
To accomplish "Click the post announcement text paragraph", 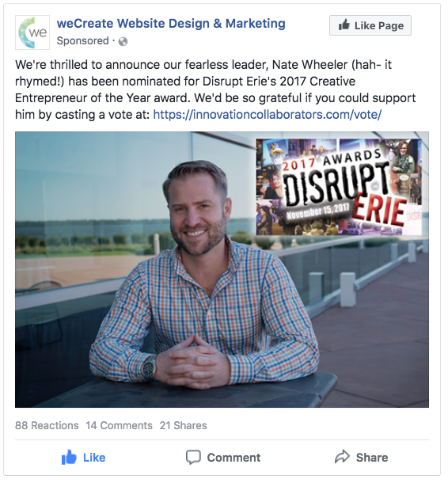I will click(215, 89).
